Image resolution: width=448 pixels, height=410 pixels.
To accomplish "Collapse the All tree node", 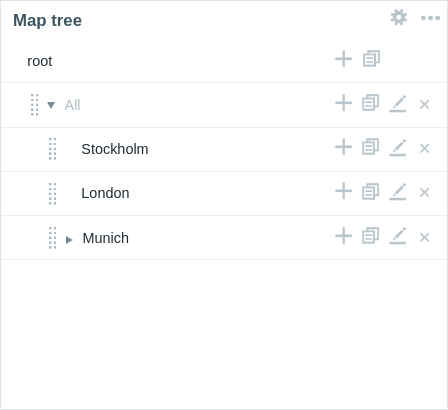I will [x=51, y=105].
